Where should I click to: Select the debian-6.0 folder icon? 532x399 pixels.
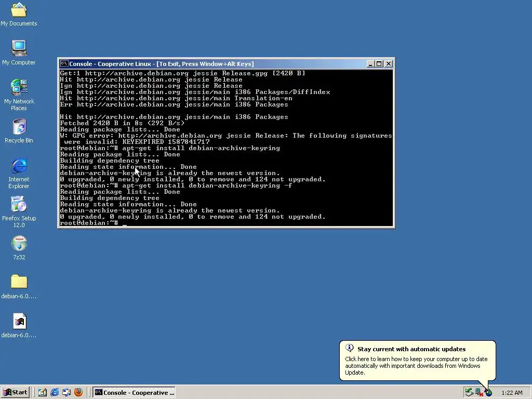coord(19,287)
